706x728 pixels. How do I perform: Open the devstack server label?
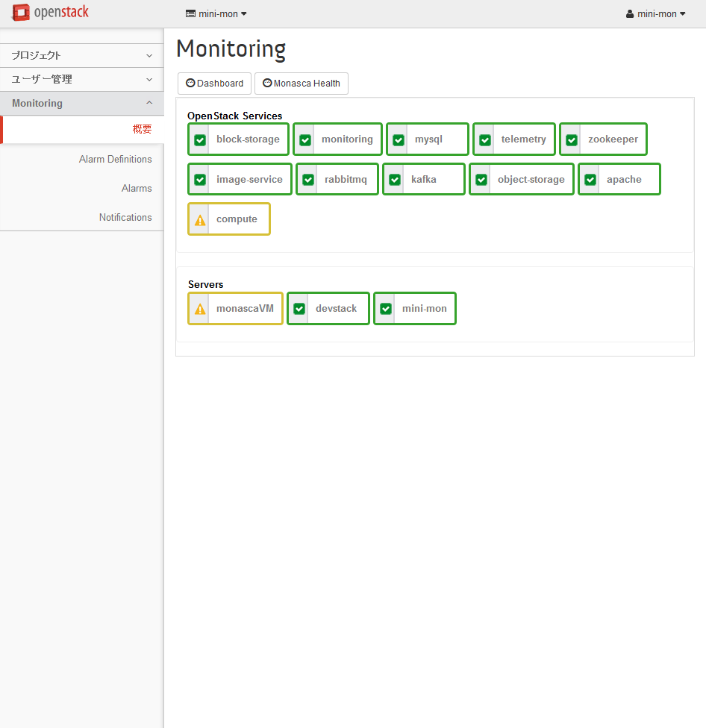(337, 308)
